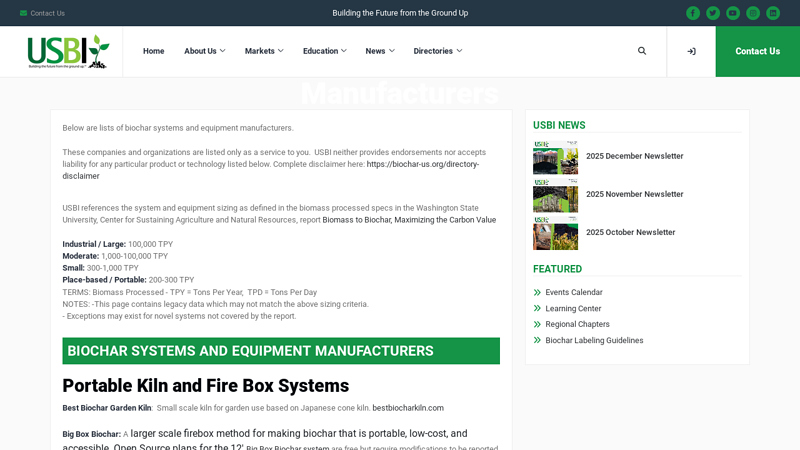Click the USBI logo
800x450 pixels.
[x=68, y=52]
